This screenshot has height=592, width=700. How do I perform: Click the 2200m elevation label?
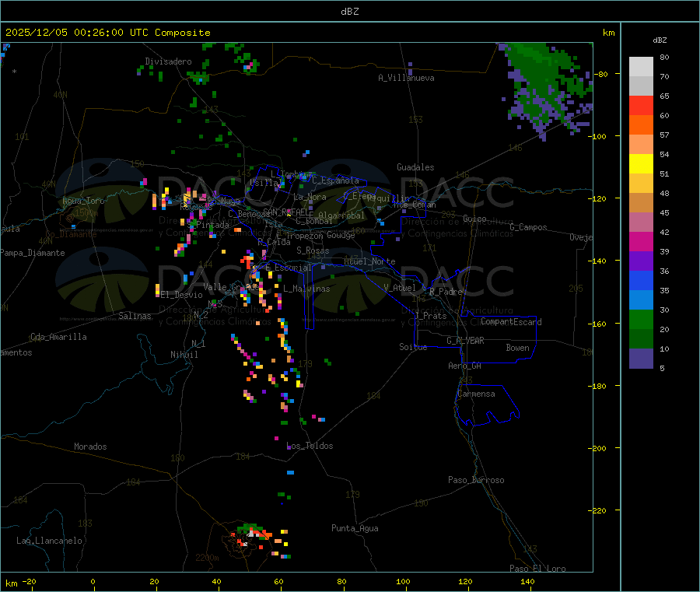coord(207,558)
